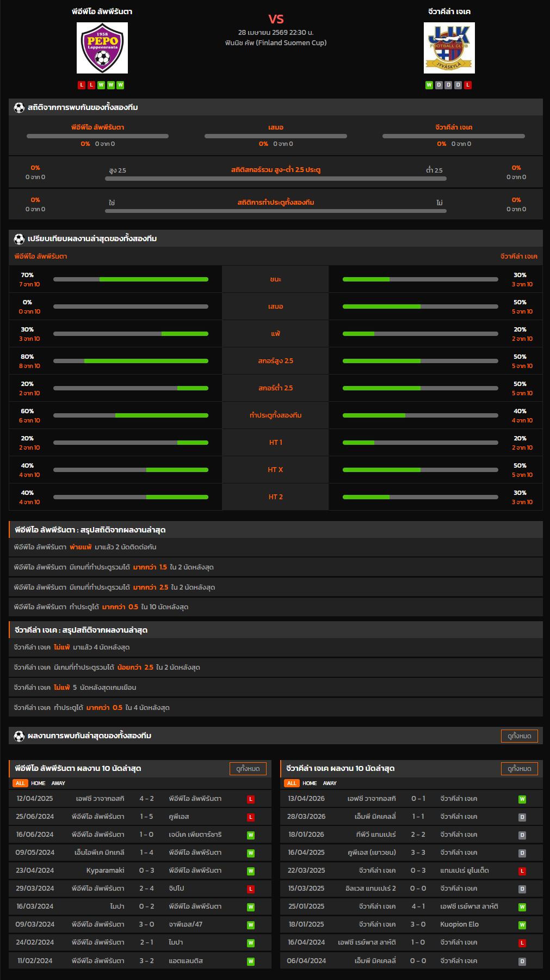This screenshot has width=550, height=980.
Task: Select HOME tab in the จีวาคีล่า เจเค results table
Action: [310, 783]
